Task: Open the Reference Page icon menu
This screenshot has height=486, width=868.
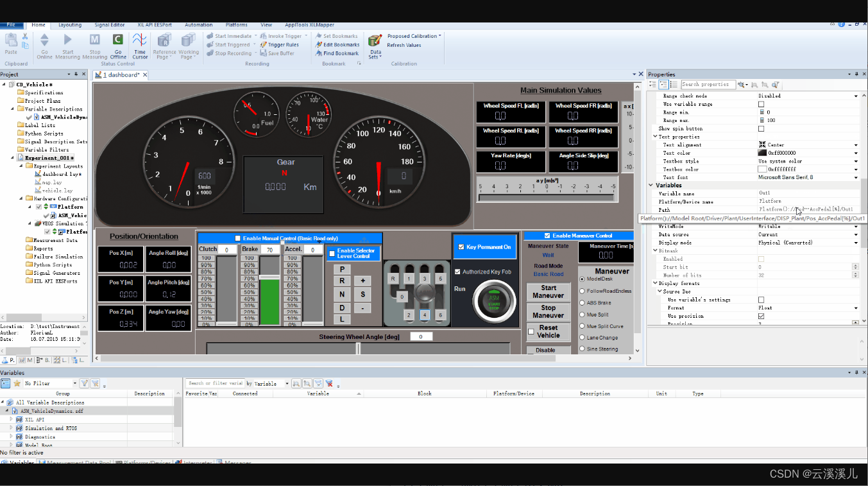Action: (x=164, y=40)
